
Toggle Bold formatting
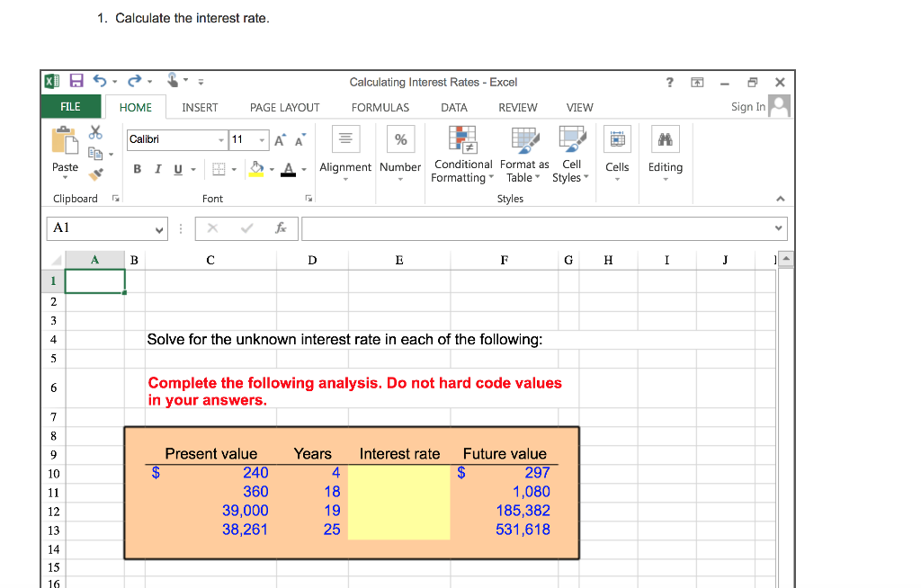[x=138, y=169]
